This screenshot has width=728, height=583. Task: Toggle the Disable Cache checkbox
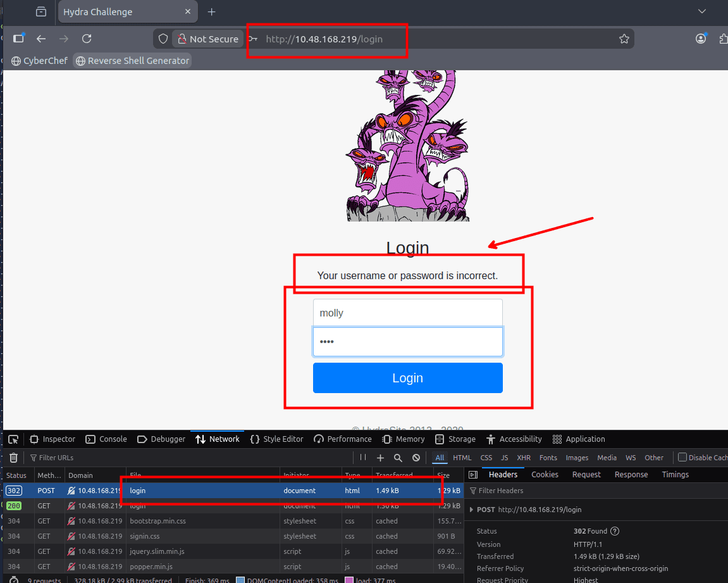pos(682,458)
